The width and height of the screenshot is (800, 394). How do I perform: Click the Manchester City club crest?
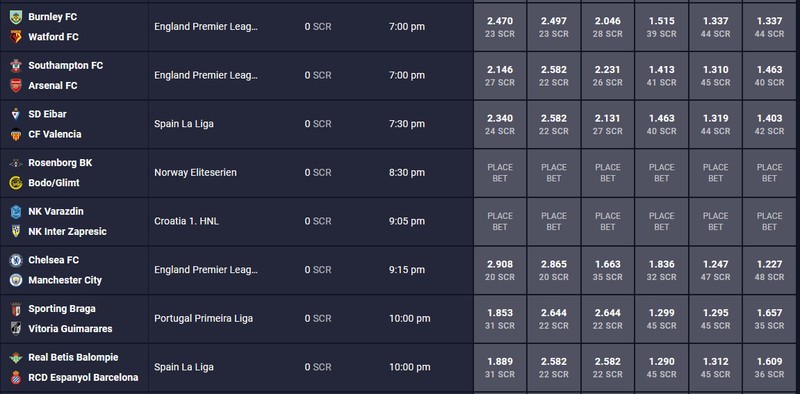16,280
